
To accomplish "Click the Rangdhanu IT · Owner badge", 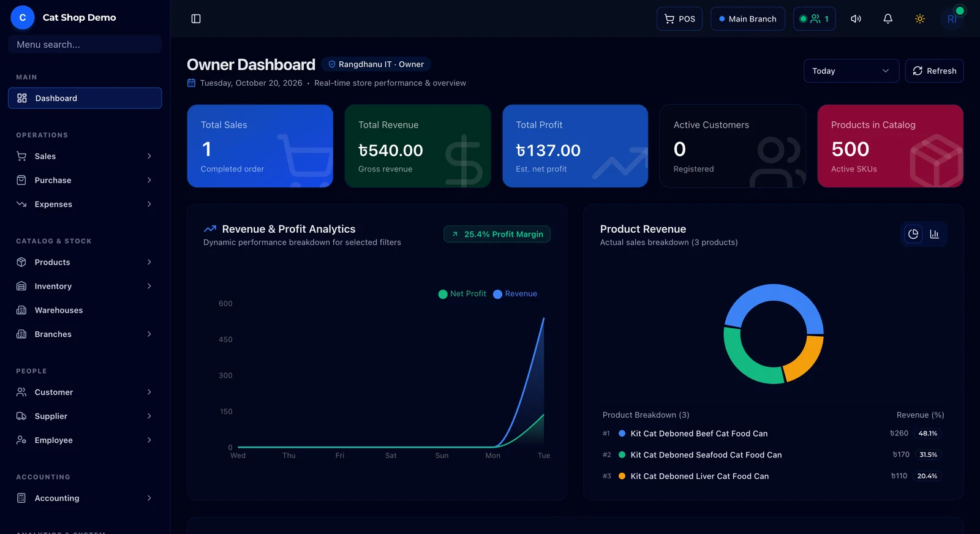I will (376, 64).
